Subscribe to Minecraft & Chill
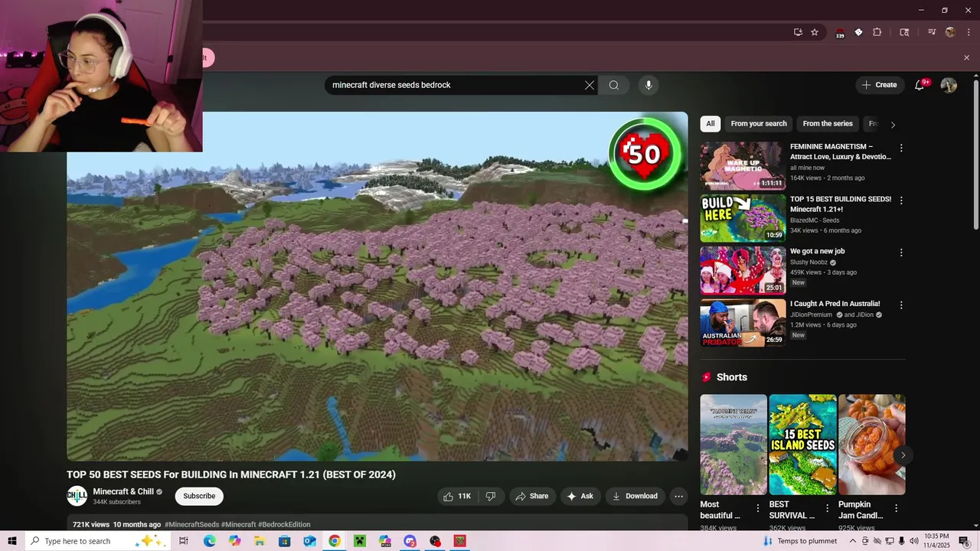 pos(199,496)
